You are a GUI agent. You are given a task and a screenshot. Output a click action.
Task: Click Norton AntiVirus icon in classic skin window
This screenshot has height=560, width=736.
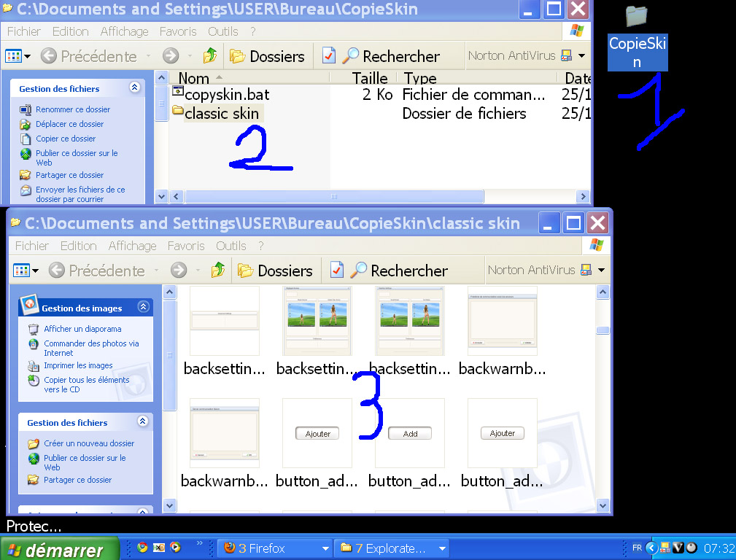[x=586, y=270]
